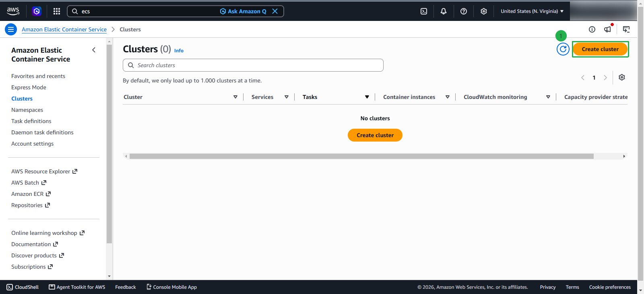Screen dimensions: 644x294
Task: Go to the next page arrow
Action: click(x=605, y=78)
